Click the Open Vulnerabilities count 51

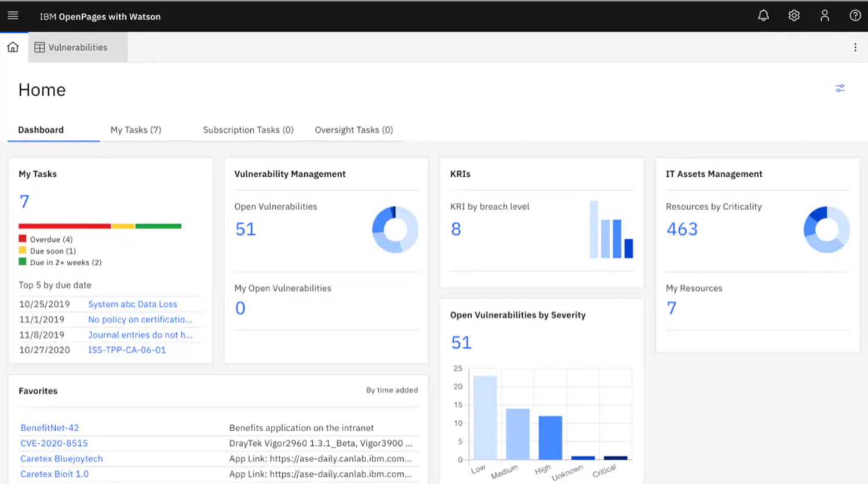click(x=245, y=230)
